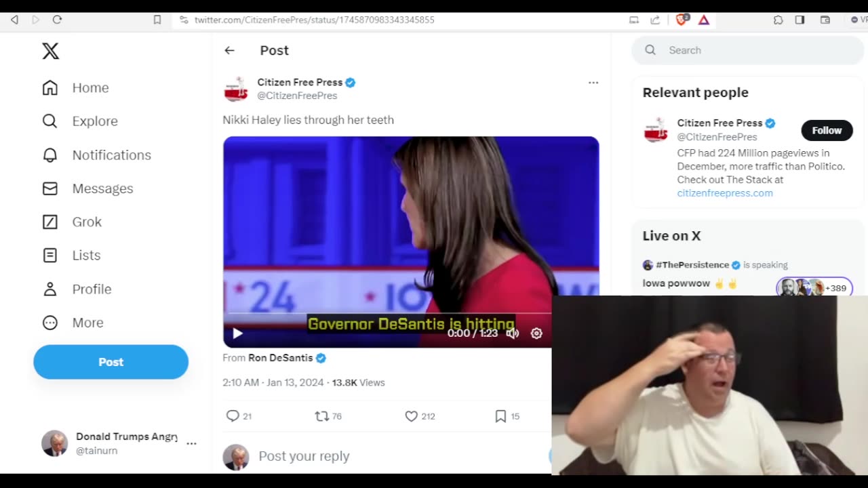Click the 2:10 AM Jan 13, 2024 timestamp
Image resolution: width=868 pixels, height=488 pixels.
point(273,382)
